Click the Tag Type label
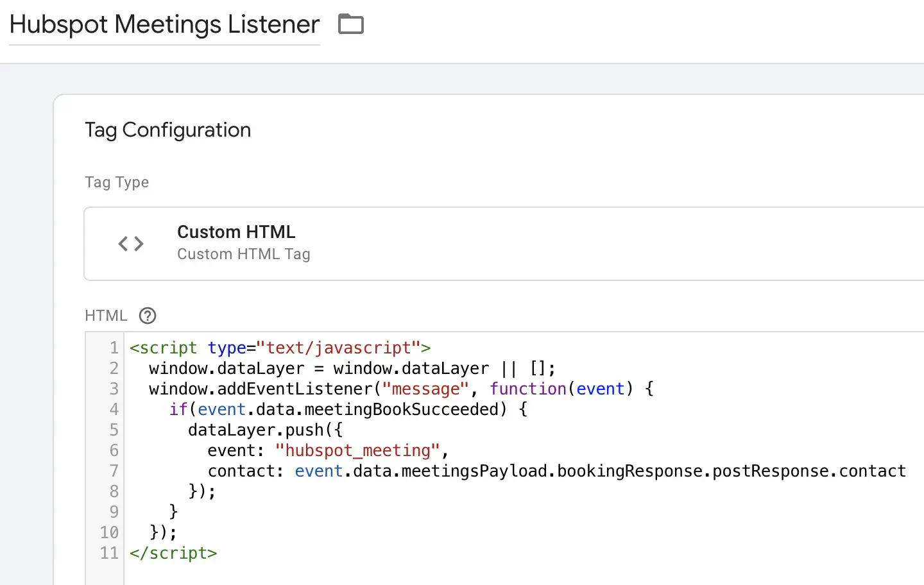The image size is (924, 585). (x=117, y=182)
